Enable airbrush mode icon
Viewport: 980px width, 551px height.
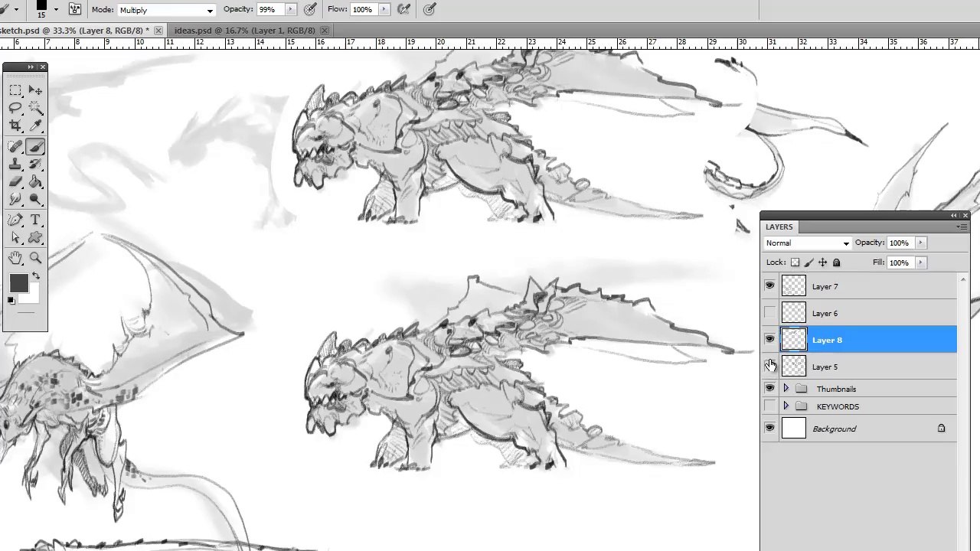404,9
